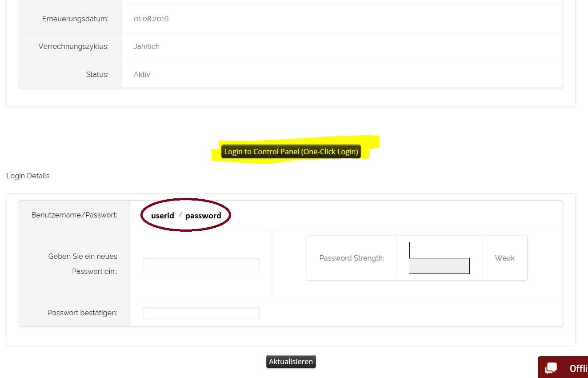This screenshot has width=588, height=378.
Task: Click Login to Control Panel button
Action: (291, 152)
